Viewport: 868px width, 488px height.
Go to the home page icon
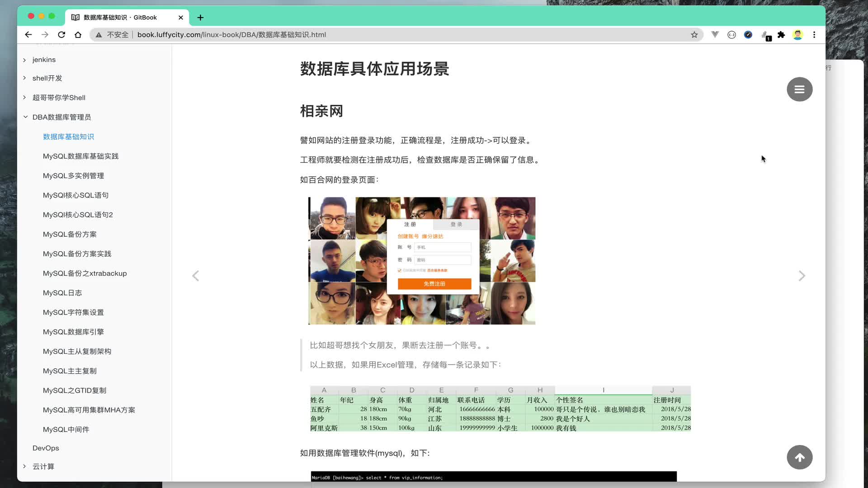(78, 35)
